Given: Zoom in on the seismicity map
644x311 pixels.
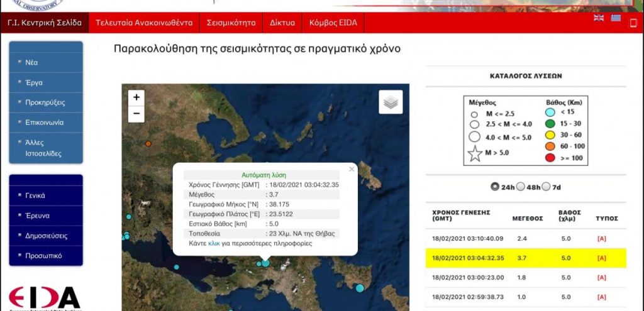Looking at the screenshot, I should coord(136,97).
